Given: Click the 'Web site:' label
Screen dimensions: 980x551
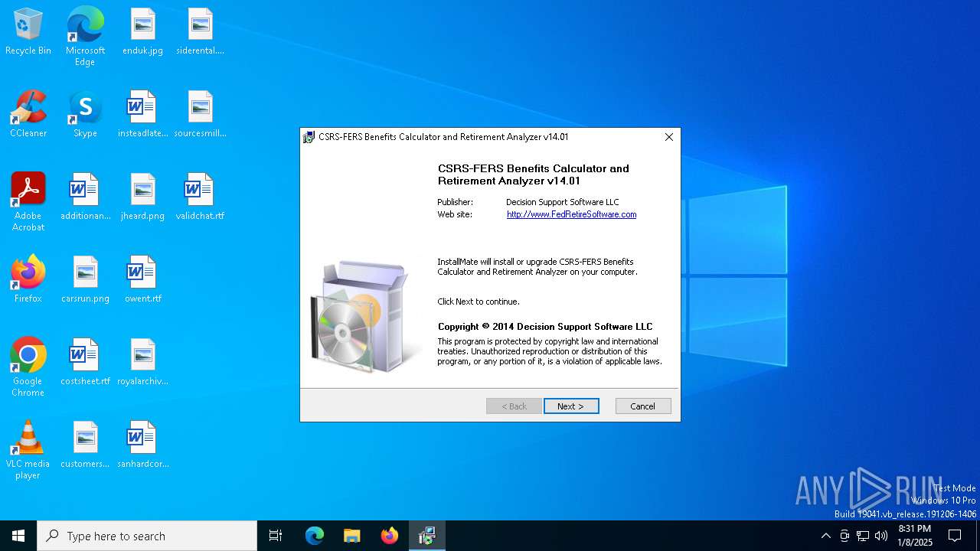Looking at the screenshot, I should 455,214.
